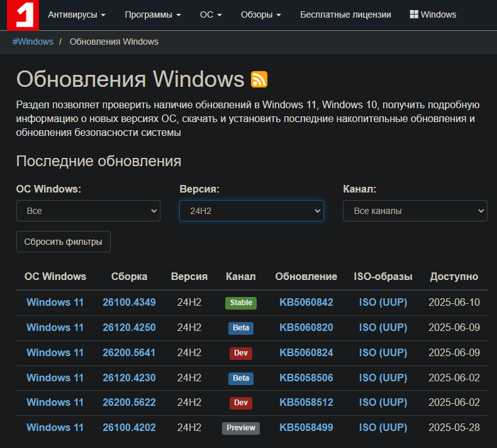
Task: Open the Версия dropdown showing 24H2
Action: [x=252, y=211]
